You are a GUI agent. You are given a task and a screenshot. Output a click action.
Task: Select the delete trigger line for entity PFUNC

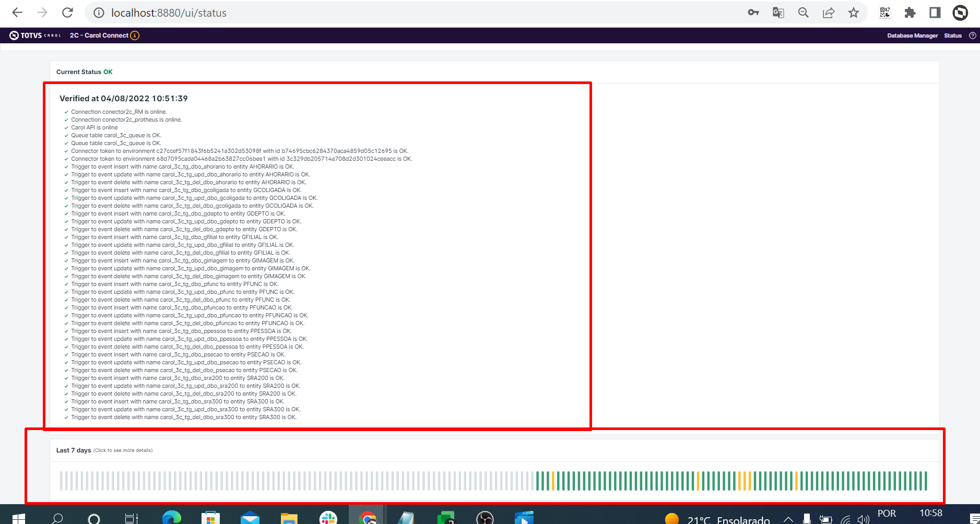pyautogui.click(x=181, y=300)
